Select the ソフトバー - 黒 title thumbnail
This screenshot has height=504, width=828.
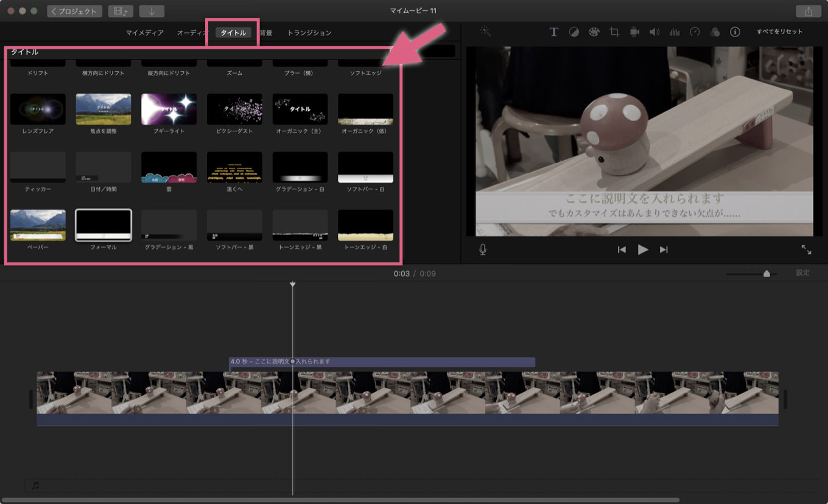tap(234, 225)
